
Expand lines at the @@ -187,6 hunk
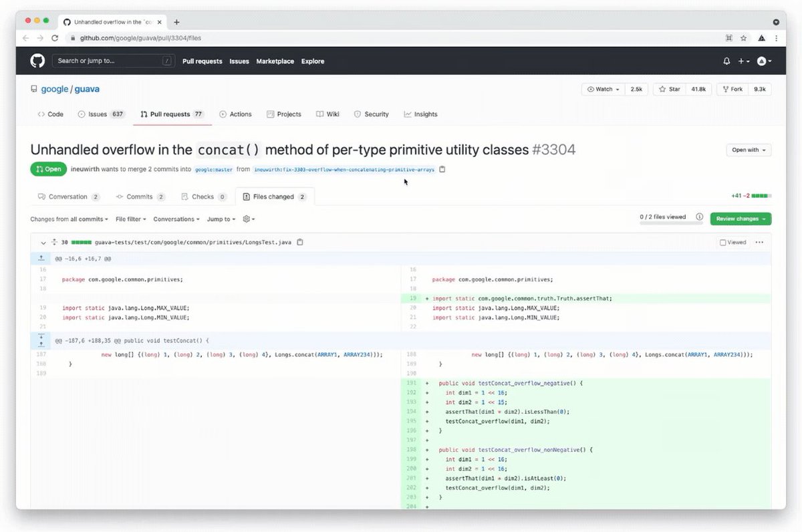(41, 341)
